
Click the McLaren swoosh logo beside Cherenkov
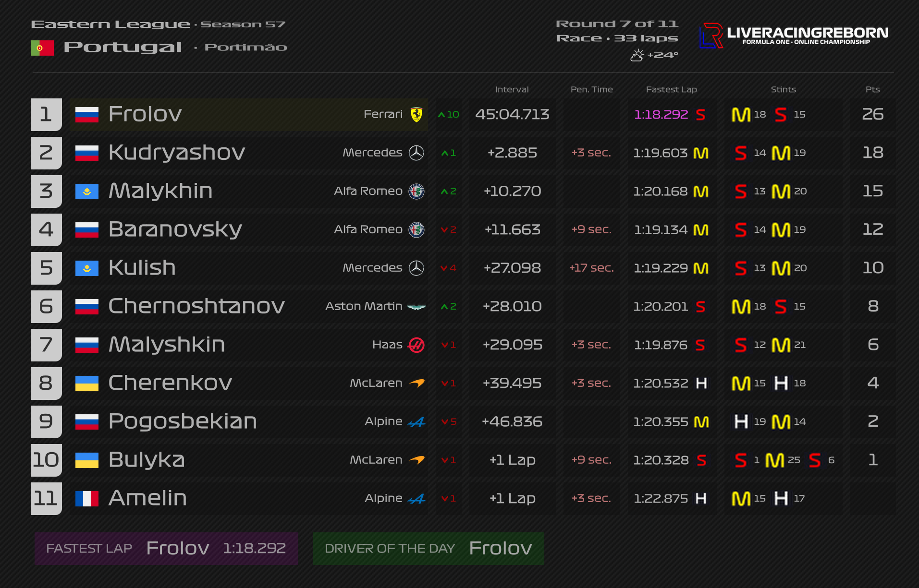pos(417,383)
